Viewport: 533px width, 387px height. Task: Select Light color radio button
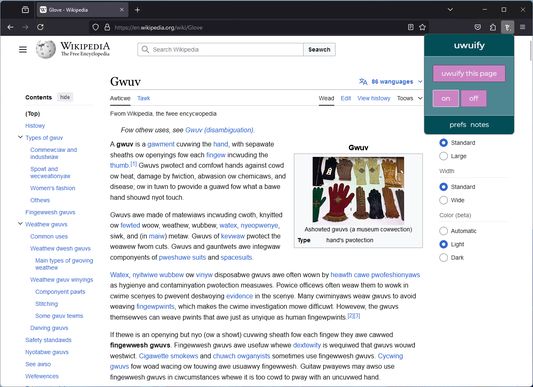[x=443, y=244]
